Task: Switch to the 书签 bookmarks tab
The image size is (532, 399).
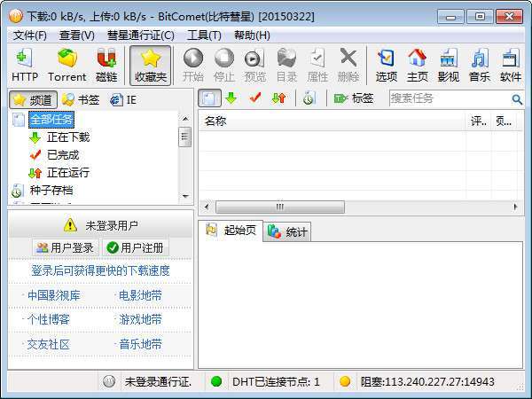Action: point(81,99)
